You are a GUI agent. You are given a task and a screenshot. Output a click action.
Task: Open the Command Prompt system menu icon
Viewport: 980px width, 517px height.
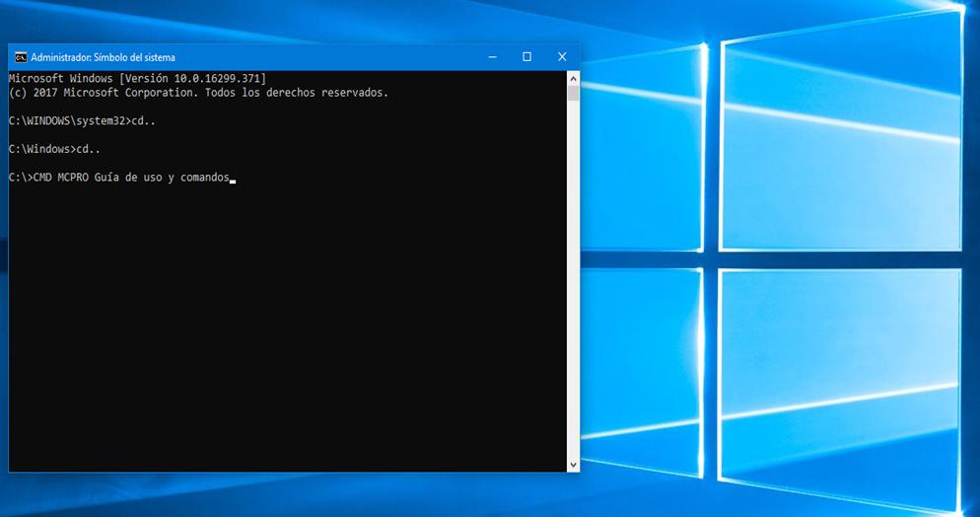click(21, 57)
